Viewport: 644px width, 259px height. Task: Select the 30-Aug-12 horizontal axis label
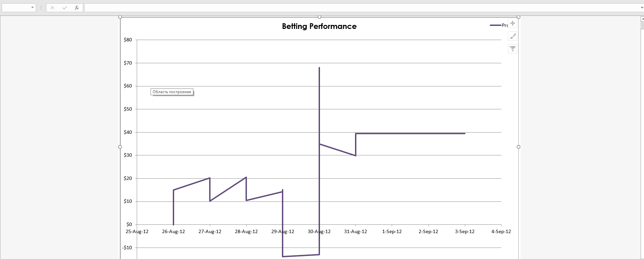pos(319,231)
